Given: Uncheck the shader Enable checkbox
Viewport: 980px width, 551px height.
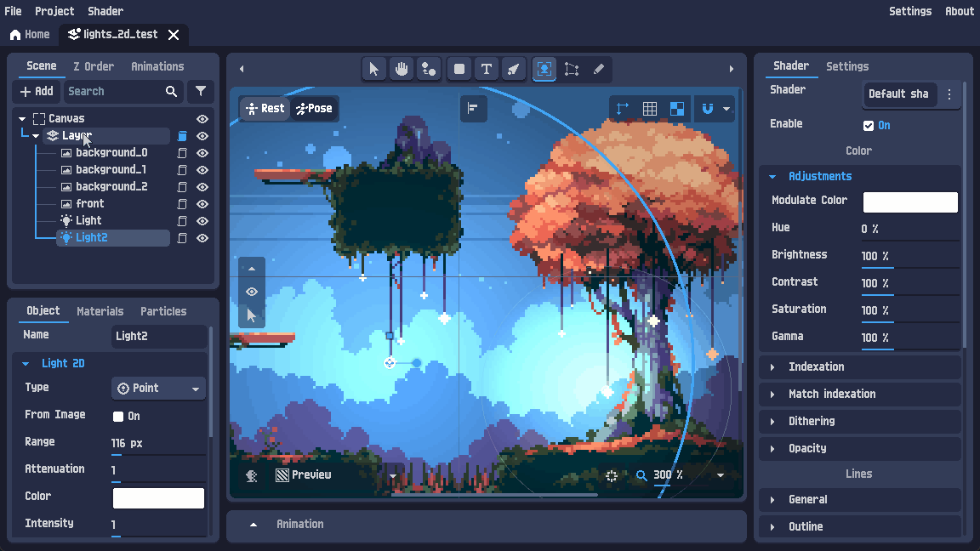Looking at the screenshot, I should pyautogui.click(x=868, y=126).
